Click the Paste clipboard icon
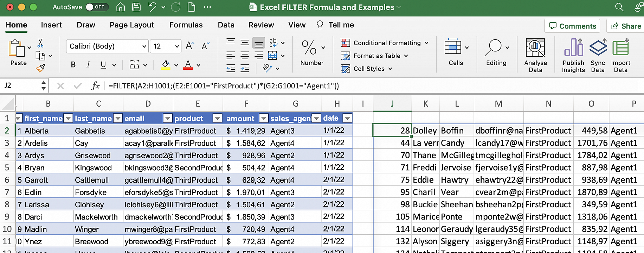Viewport: 644px width, 253px height. coord(16,48)
